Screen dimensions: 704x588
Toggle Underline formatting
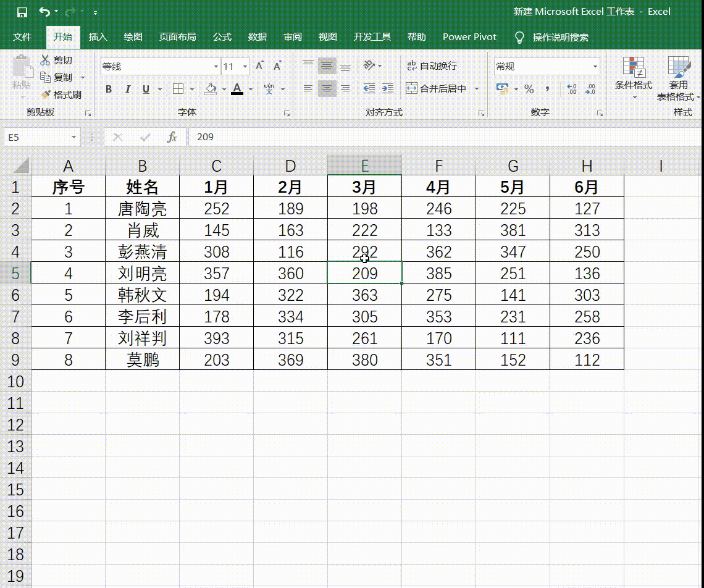tap(146, 89)
